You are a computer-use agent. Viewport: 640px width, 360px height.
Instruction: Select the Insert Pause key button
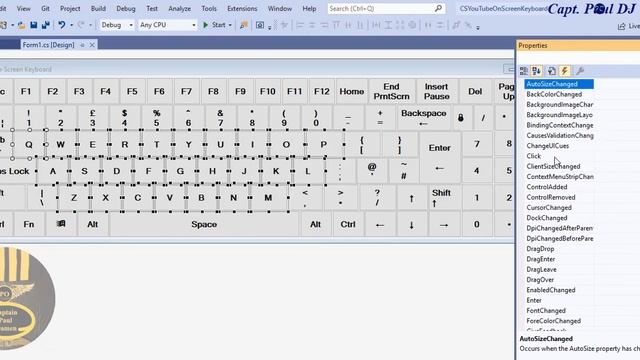click(x=436, y=91)
